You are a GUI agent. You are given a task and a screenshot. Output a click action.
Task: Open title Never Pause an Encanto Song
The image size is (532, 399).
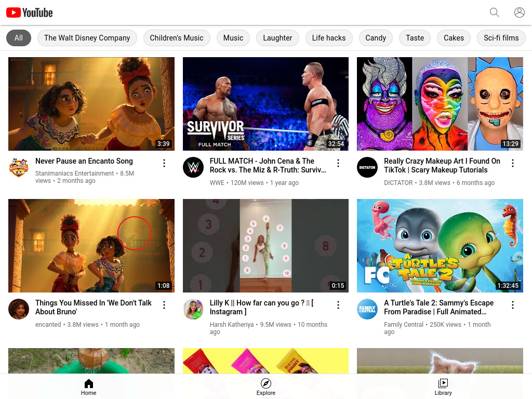(84, 161)
